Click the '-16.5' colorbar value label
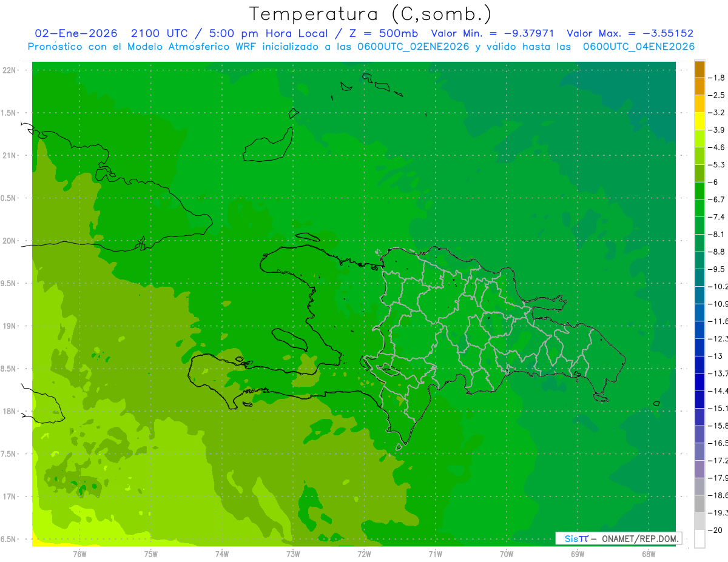The height and width of the screenshot is (562, 728). coord(718,443)
